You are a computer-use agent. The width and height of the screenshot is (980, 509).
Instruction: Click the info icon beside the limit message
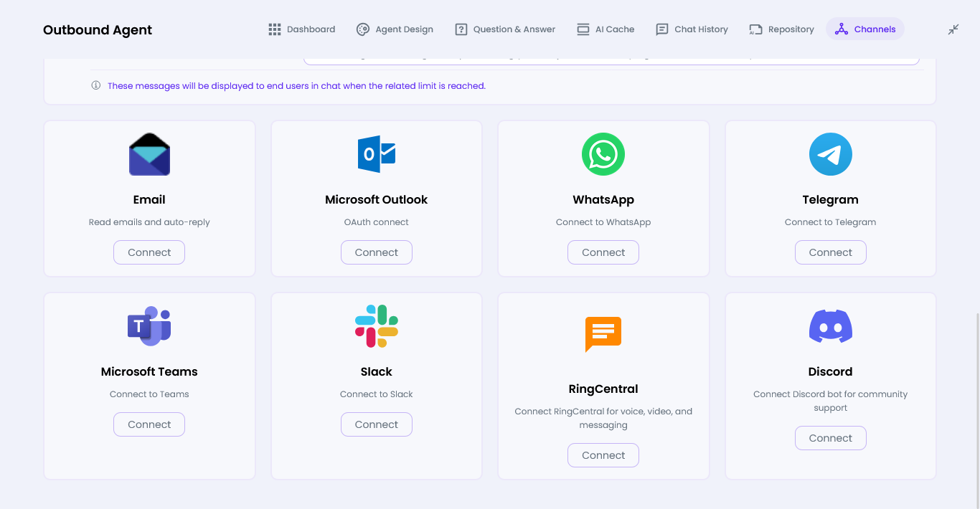(x=96, y=85)
